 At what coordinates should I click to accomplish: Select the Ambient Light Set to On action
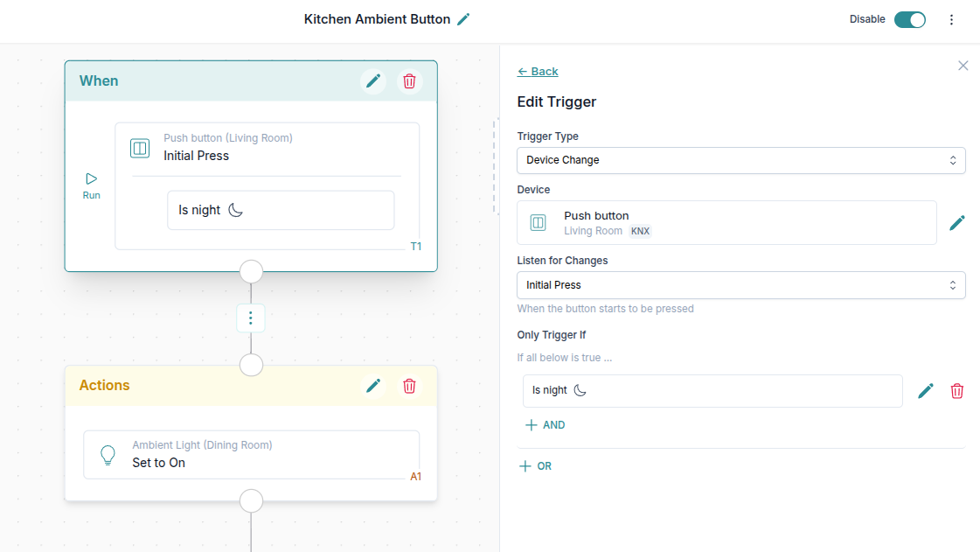[251, 454]
